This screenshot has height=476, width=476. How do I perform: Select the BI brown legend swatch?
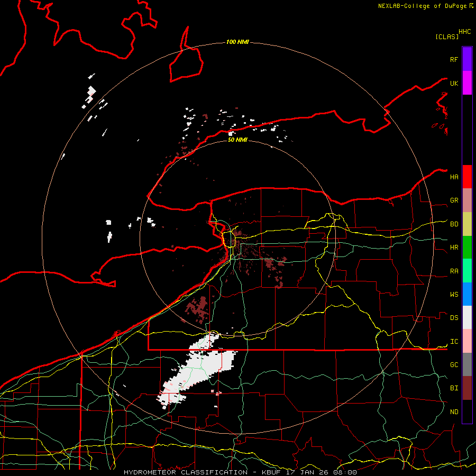[467, 388]
